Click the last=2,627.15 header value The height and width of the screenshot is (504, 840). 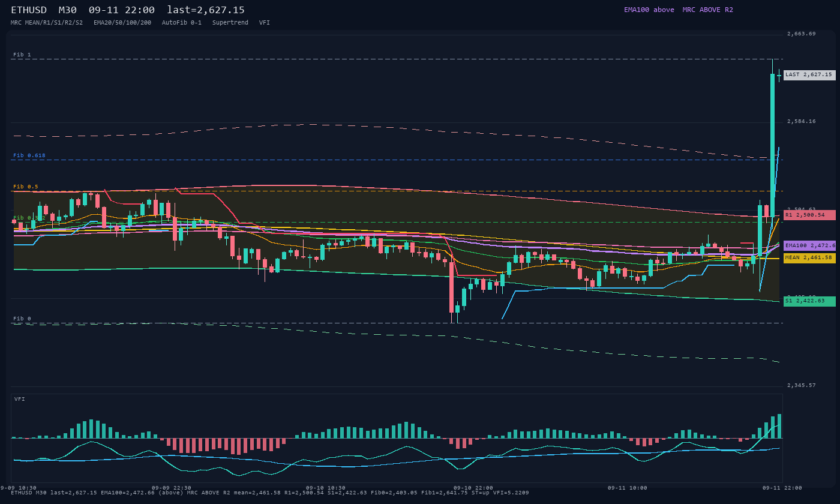(x=206, y=10)
